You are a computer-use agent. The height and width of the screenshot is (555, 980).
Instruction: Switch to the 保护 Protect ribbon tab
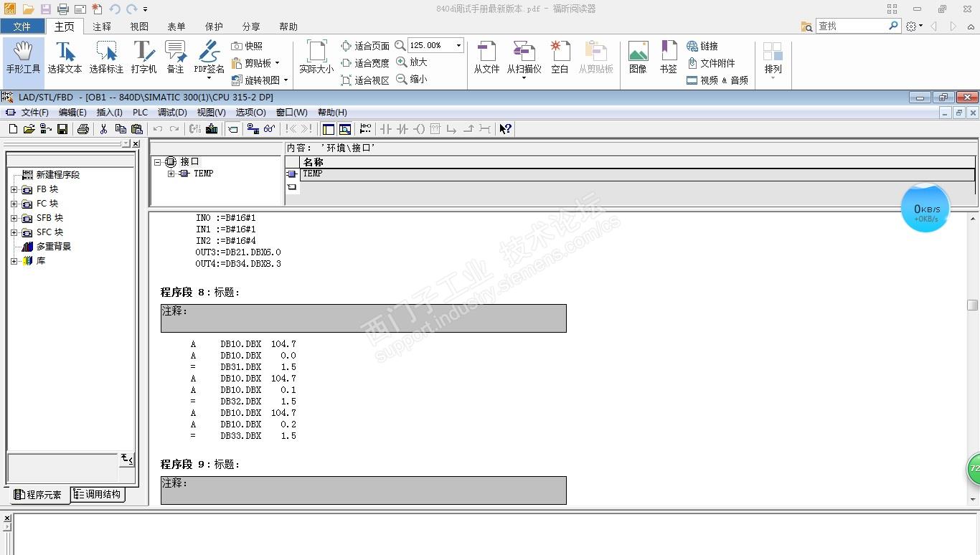[214, 27]
